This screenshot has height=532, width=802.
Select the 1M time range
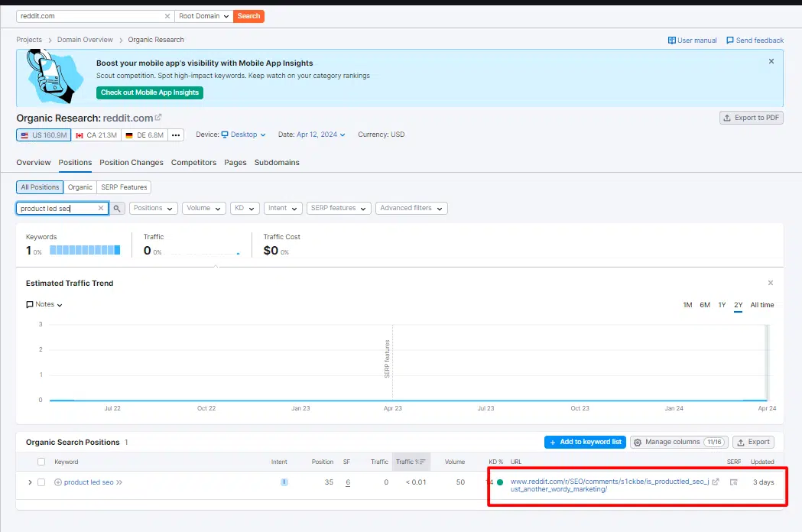pos(687,305)
